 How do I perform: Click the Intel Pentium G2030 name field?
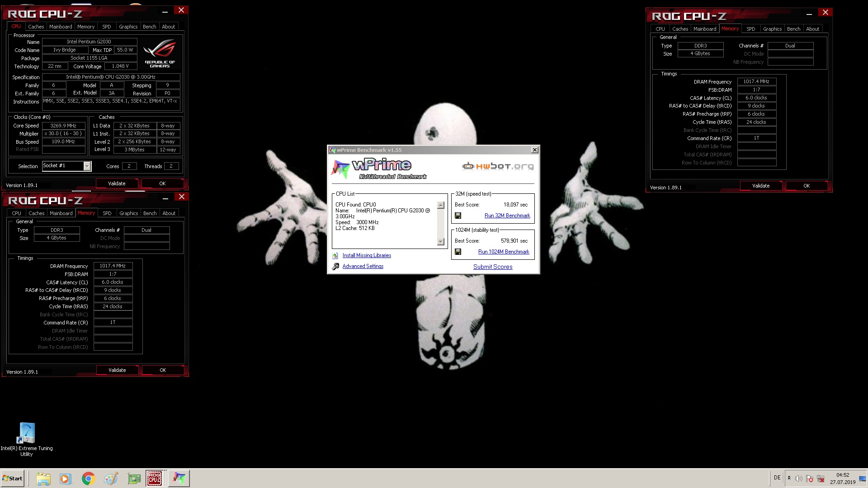point(90,42)
